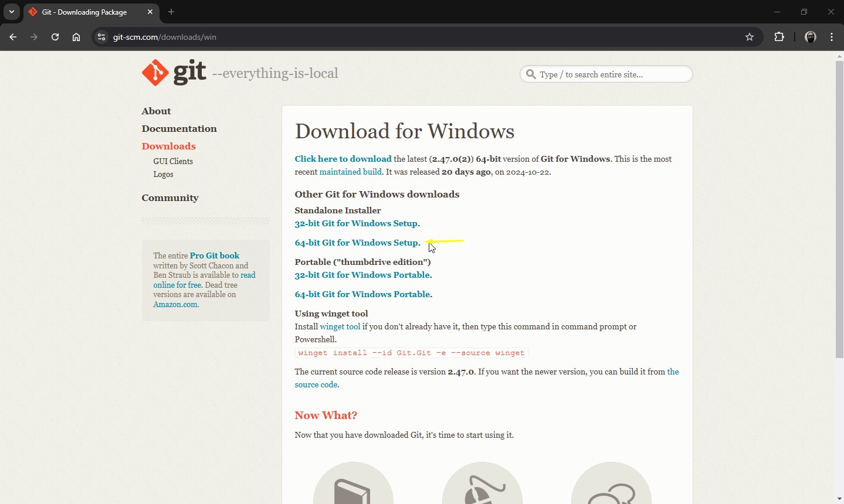844x504 pixels.
Task: Reload the Git downloads page
Action: [55, 37]
